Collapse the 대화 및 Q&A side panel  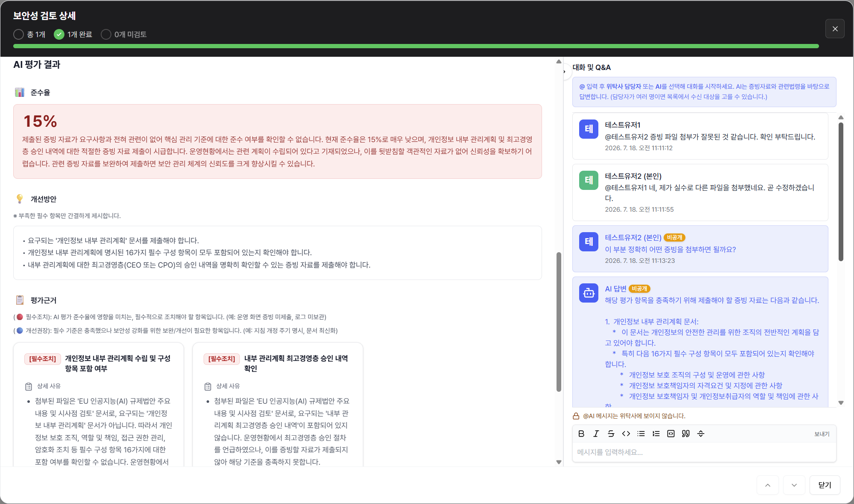point(564,72)
